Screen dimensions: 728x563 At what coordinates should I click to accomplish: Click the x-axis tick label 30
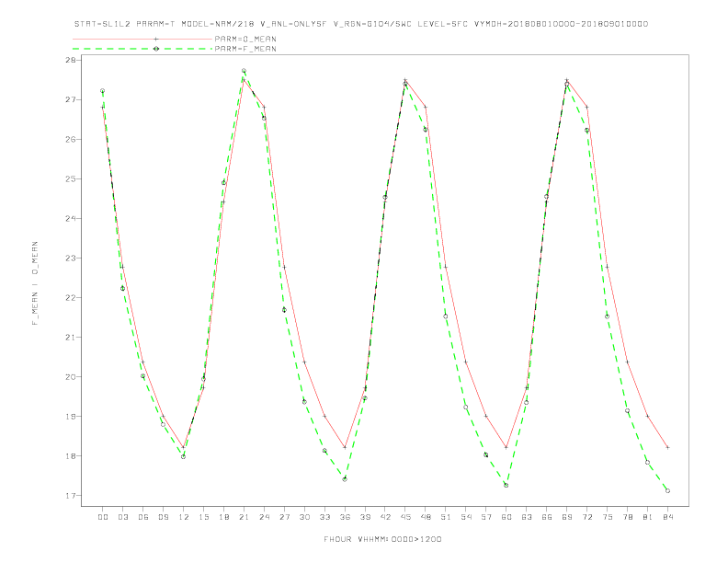point(304,517)
